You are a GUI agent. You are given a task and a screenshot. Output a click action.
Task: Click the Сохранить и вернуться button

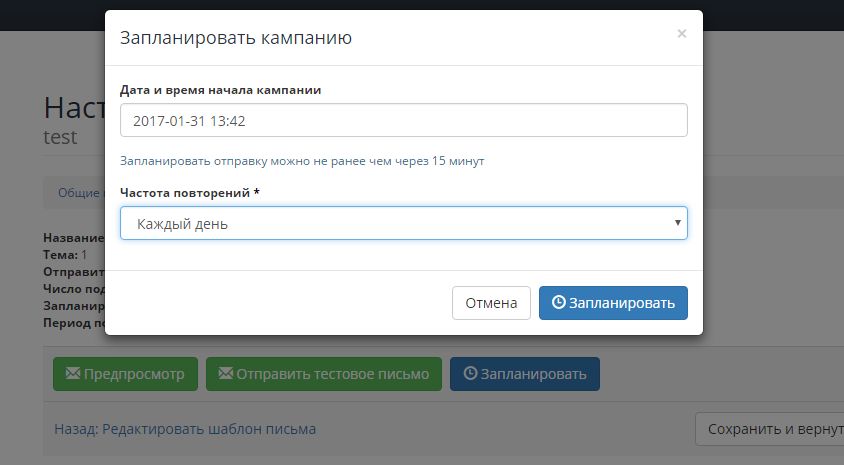(x=769, y=429)
